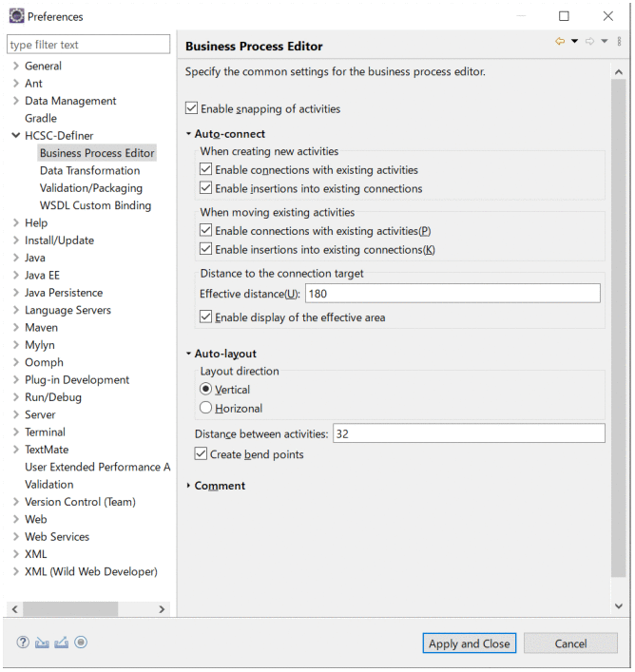Open the three-dot view menu icon
Image resolution: width=635 pixels, height=672 pixels.
pyautogui.click(x=620, y=42)
